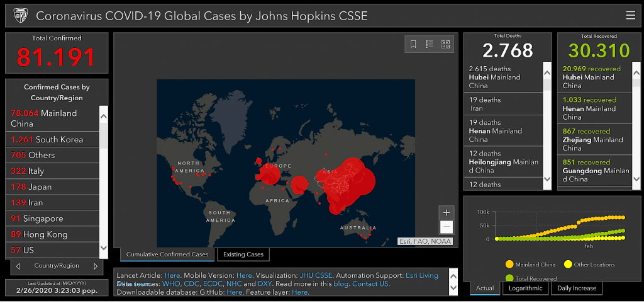Open the basemap gallery grid icon
Screen dimensions: 644x303
[445, 44]
